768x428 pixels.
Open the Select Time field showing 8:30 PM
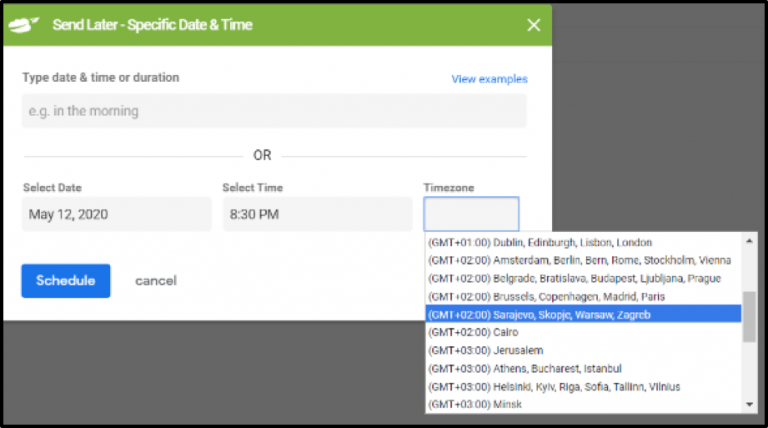[317, 214]
